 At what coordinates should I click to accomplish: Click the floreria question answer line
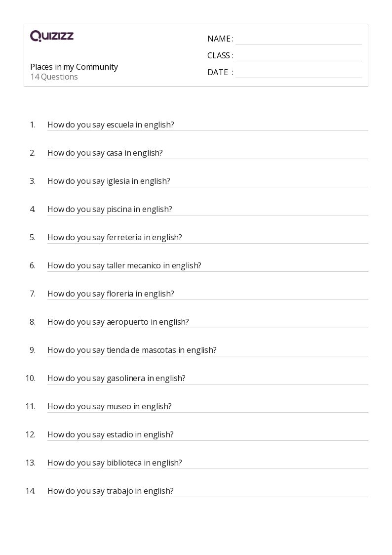coord(272,295)
